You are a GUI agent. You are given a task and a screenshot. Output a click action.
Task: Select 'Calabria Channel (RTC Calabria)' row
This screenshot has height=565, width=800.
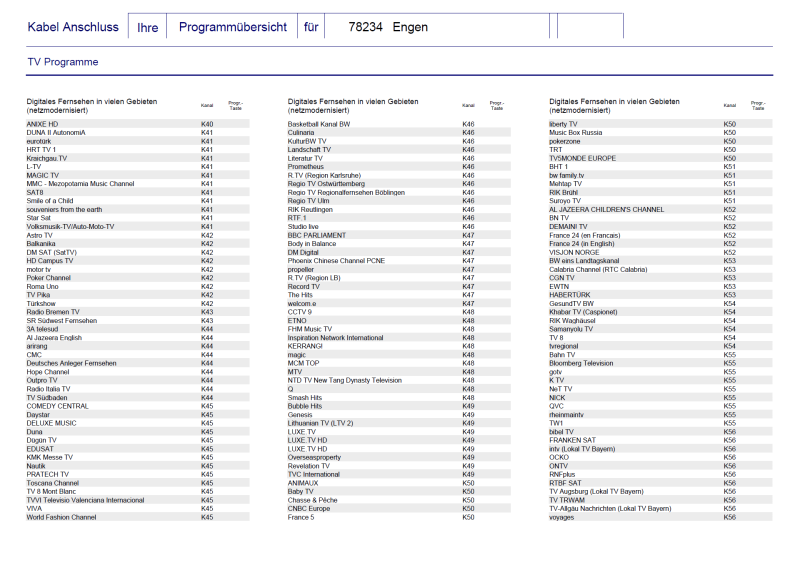pos(661,269)
